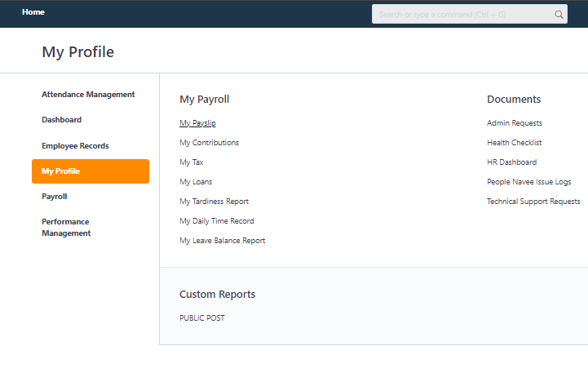Open Performance Management sidebar section

(66, 227)
